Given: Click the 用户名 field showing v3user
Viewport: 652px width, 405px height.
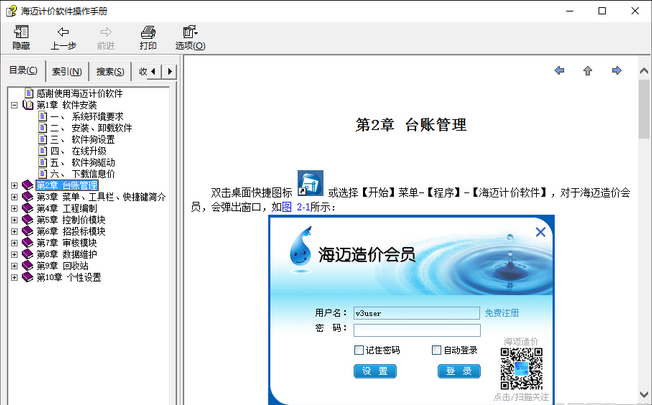Looking at the screenshot, I should tap(416, 313).
